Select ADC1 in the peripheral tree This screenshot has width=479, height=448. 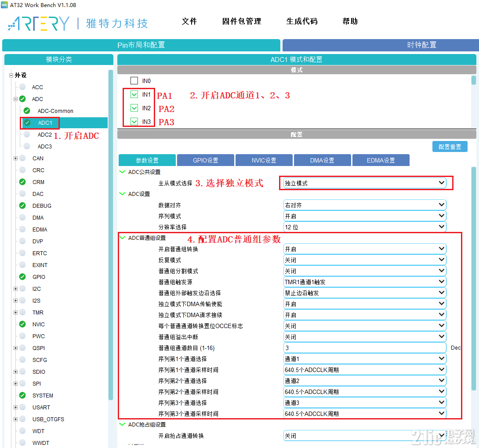[45, 123]
